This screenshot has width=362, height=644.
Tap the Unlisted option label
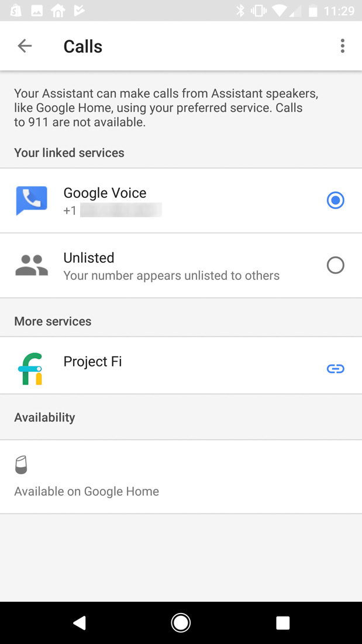coord(89,258)
